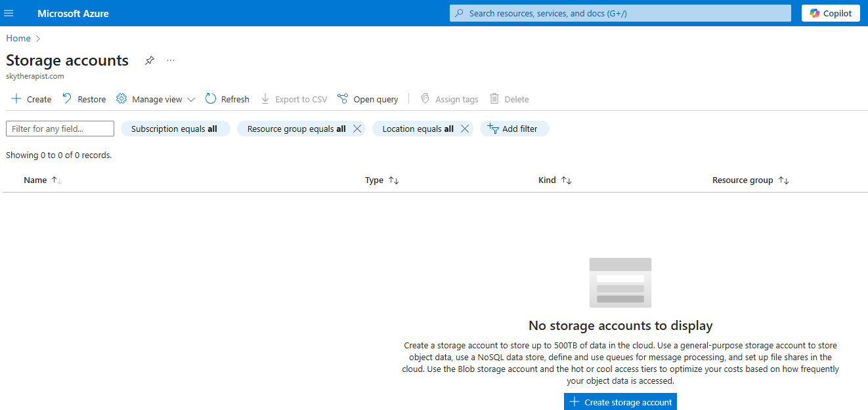Open the Subscription equals all filter
The image size is (868, 410).
tap(175, 129)
